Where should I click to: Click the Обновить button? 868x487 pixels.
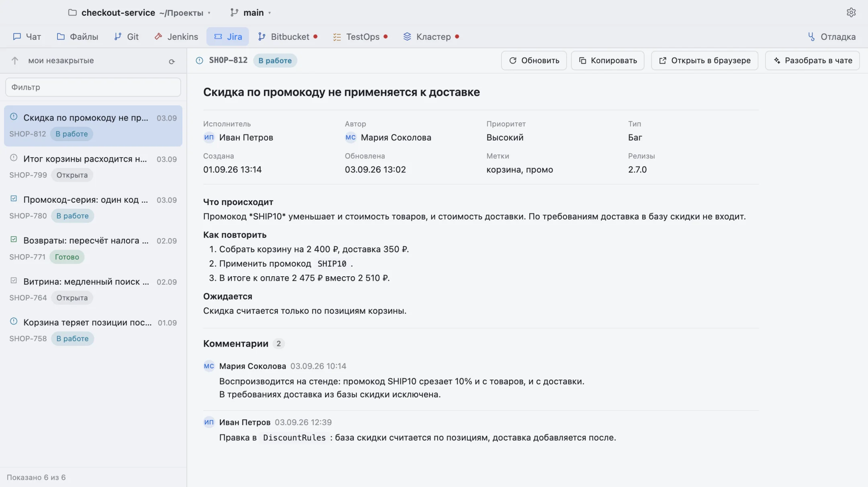pyautogui.click(x=534, y=60)
